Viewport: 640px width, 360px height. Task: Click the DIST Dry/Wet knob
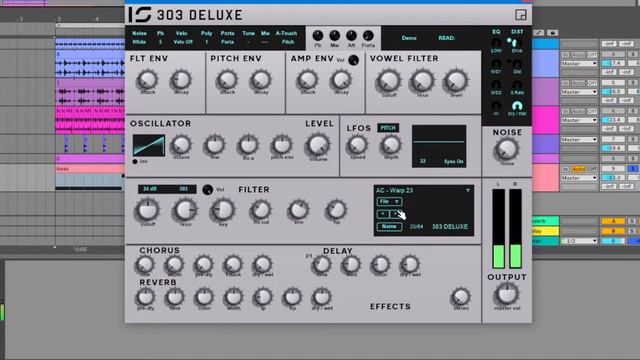pyautogui.click(x=517, y=107)
